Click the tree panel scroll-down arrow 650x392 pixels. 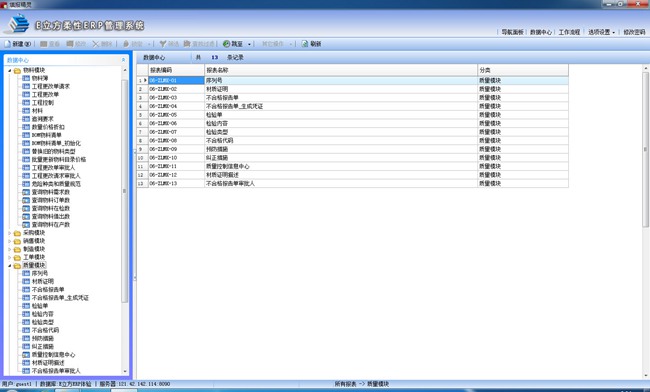click(x=125, y=372)
